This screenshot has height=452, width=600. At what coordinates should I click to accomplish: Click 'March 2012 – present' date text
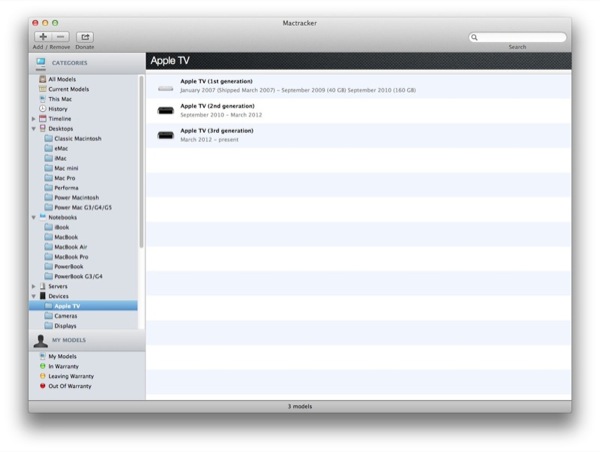coord(209,140)
